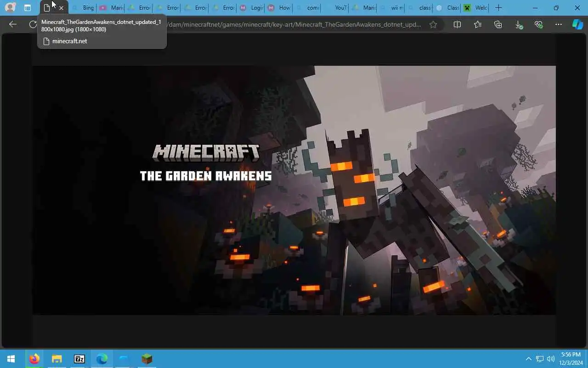Switch to the Login tab
This screenshot has width=588, height=368.
pyautogui.click(x=251, y=8)
